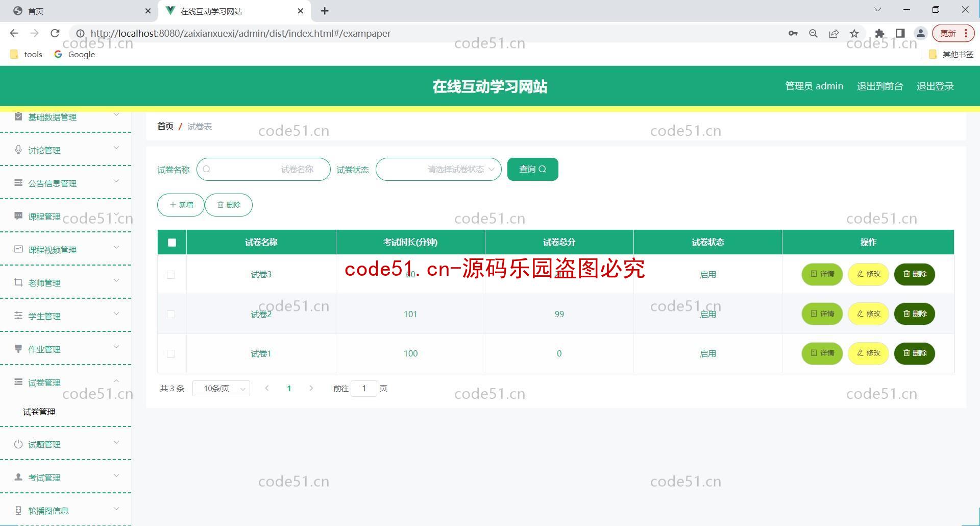
Task: Click the 讨论管理 microphone icon
Action: pos(18,150)
